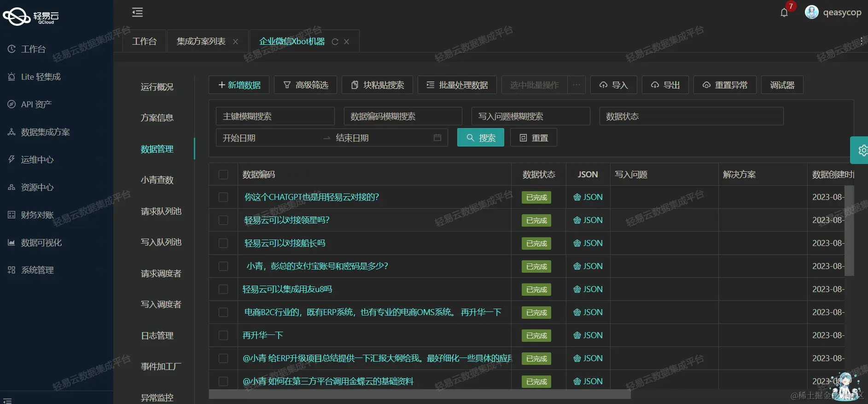
Task: Click 选中批量操作 batch button
Action: pyautogui.click(x=535, y=85)
